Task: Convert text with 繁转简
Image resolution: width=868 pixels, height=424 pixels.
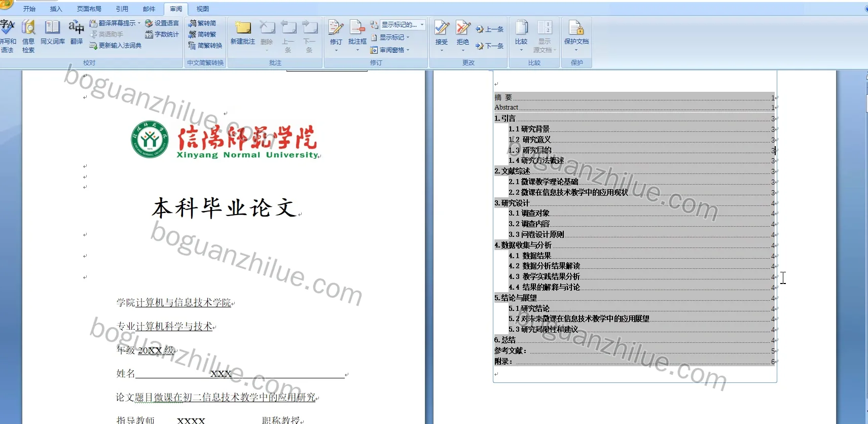Action: click(x=202, y=23)
